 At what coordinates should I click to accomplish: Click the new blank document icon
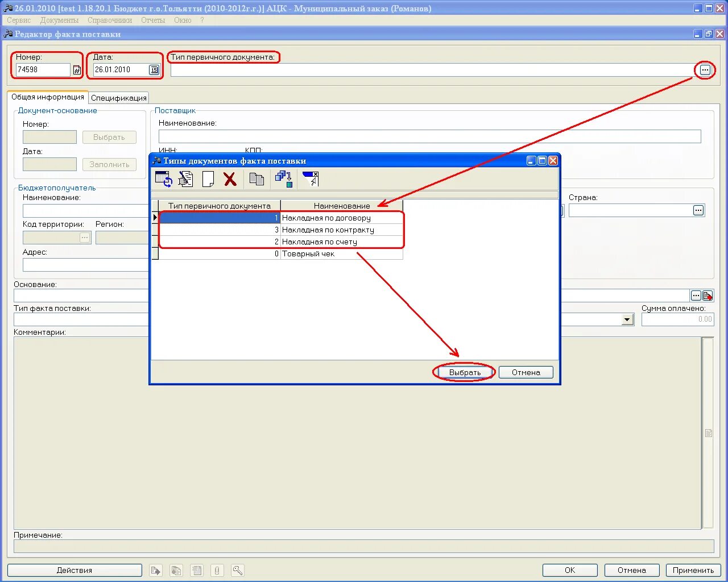click(208, 179)
